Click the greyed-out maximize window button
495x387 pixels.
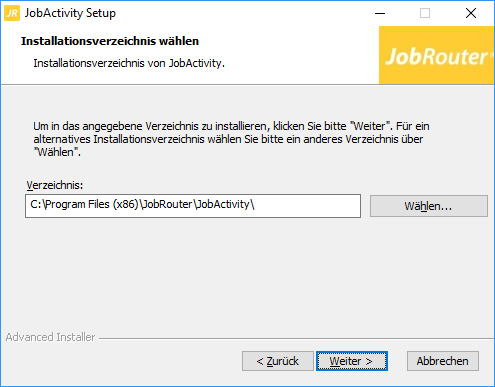point(425,13)
